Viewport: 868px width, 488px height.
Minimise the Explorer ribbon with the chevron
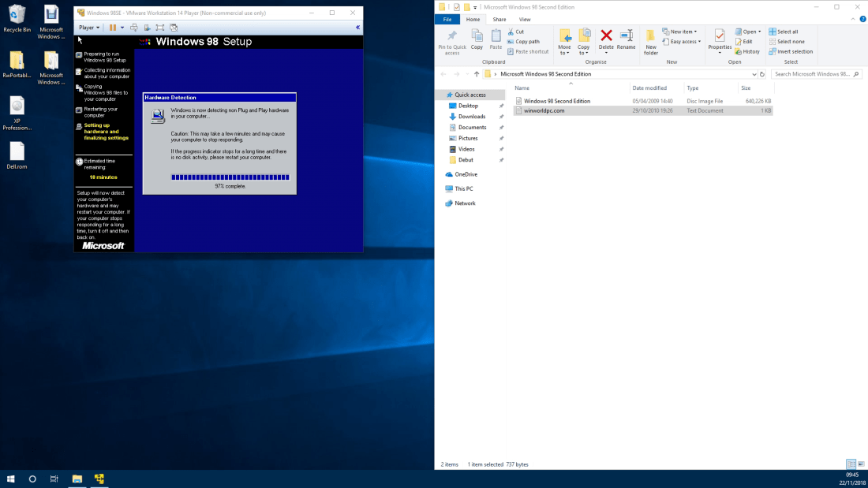pos(853,20)
